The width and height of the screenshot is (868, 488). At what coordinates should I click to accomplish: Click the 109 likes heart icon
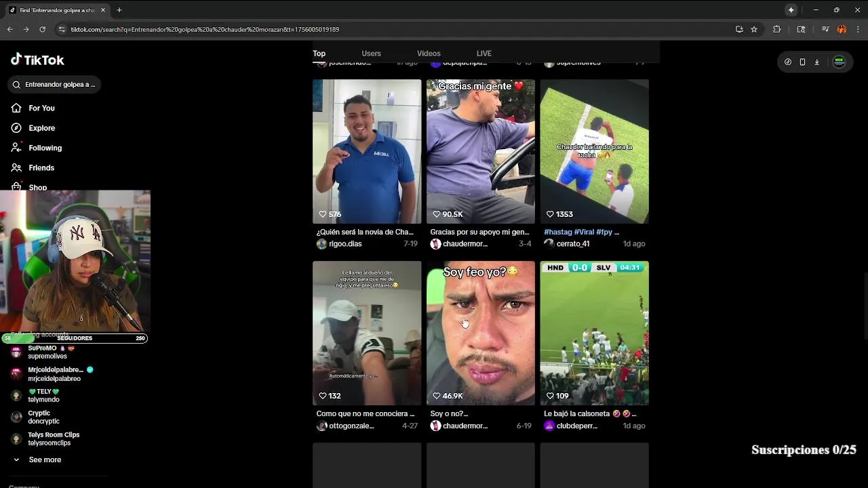point(551,396)
